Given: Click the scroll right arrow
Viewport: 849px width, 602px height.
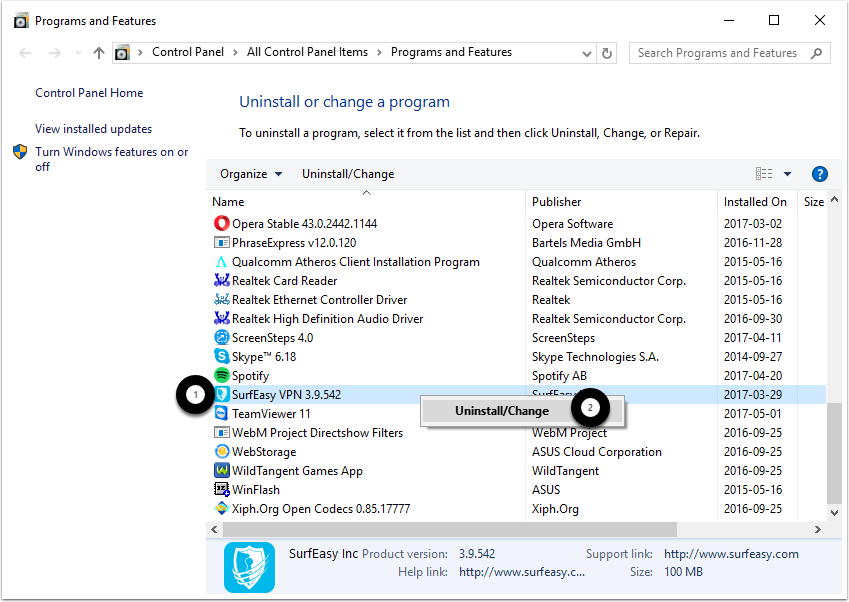Looking at the screenshot, I should [818, 529].
